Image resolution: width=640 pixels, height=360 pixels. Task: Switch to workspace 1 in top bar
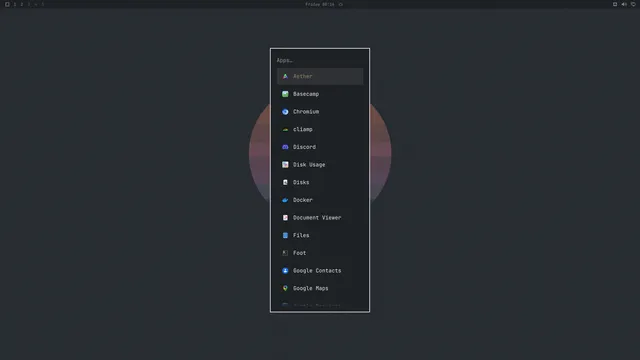[x=15, y=4]
